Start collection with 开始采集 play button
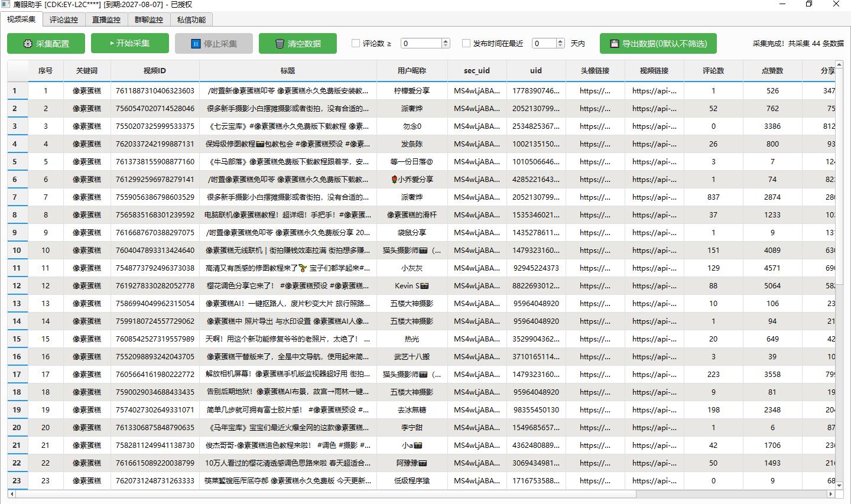The width and height of the screenshot is (851, 504). [x=130, y=43]
